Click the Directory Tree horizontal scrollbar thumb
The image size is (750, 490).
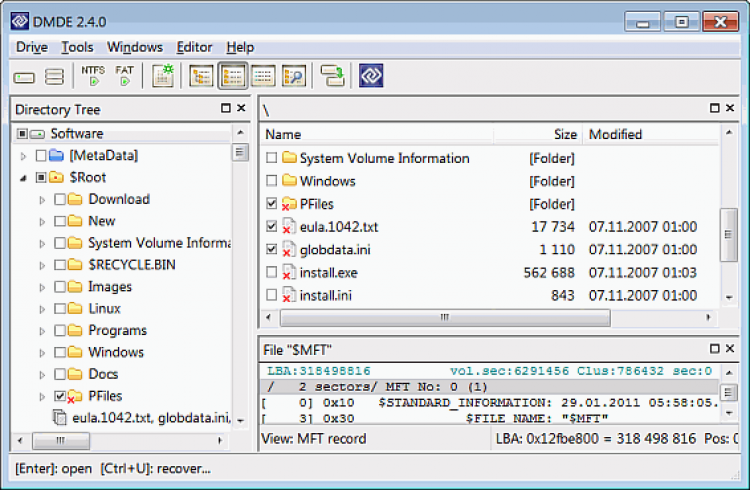pos(61,440)
